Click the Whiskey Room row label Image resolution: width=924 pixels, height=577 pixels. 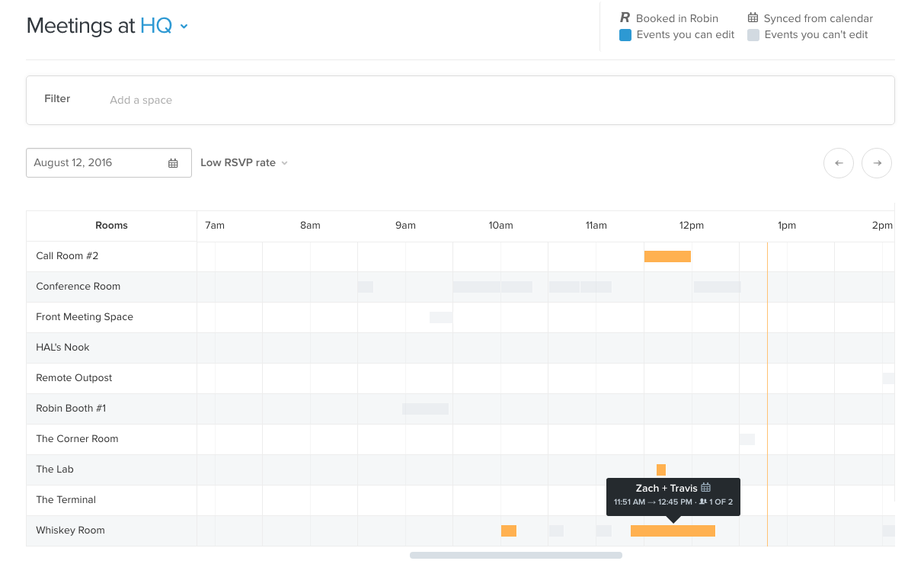click(x=70, y=531)
